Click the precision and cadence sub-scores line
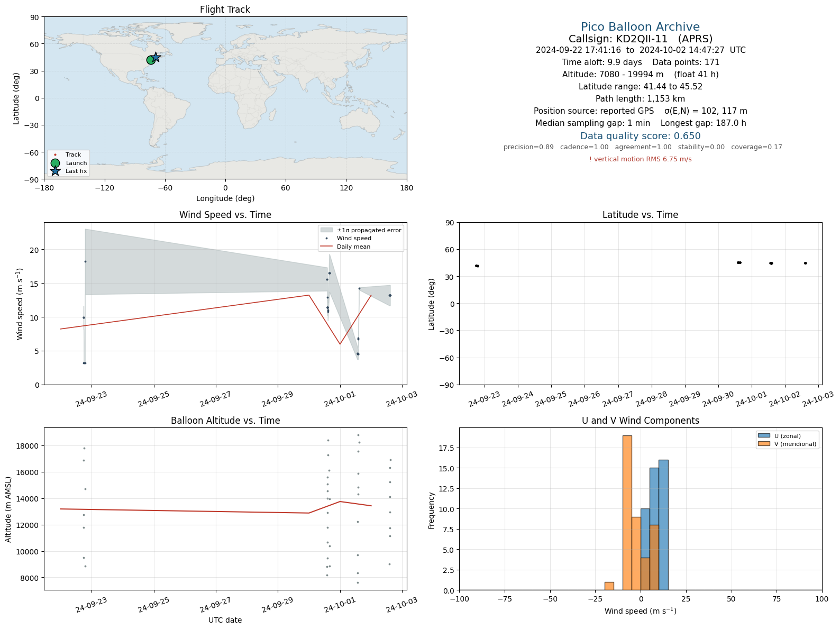 (x=643, y=147)
